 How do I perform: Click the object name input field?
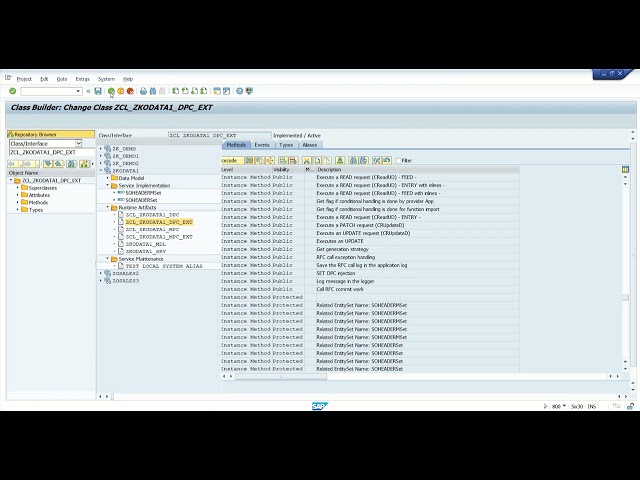51,152
